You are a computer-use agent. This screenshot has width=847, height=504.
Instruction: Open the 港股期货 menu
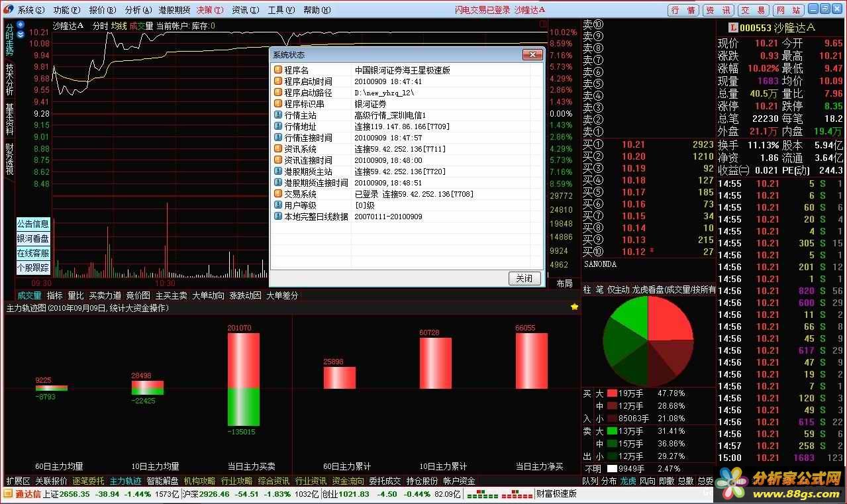tap(174, 10)
